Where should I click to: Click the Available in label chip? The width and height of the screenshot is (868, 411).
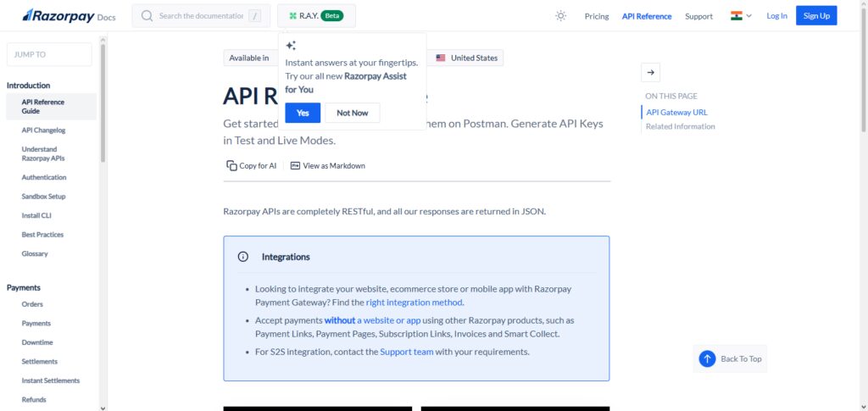tap(249, 58)
